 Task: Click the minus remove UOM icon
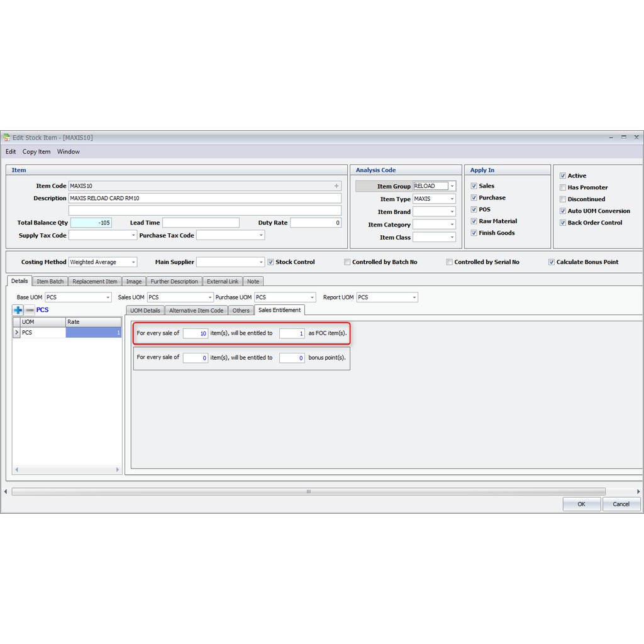coord(30,310)
